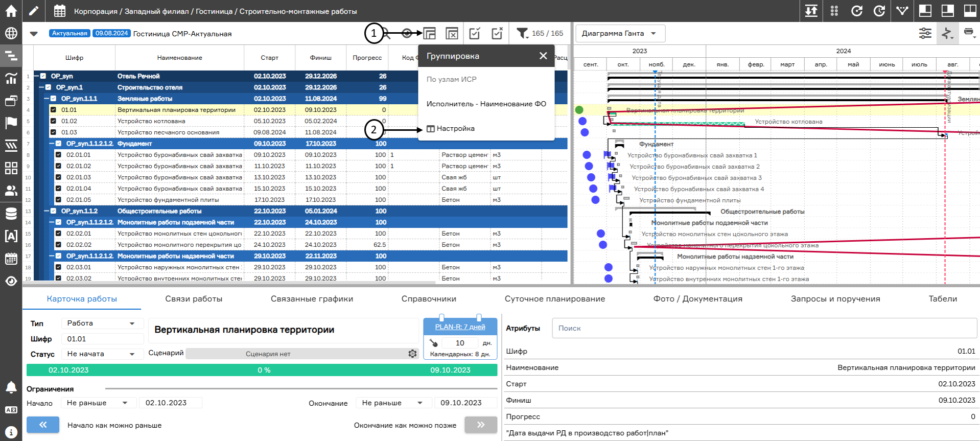The image size is (980, 441).
Task: Open the Статус dropdown showing Не начата
Action: [x=102, y=354]
